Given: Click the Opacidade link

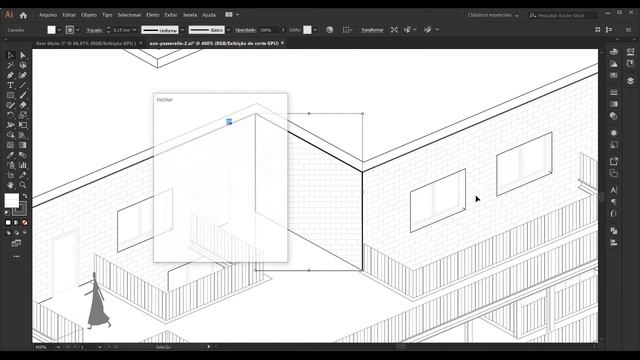Looking at the screenshot, I should 245,30.
